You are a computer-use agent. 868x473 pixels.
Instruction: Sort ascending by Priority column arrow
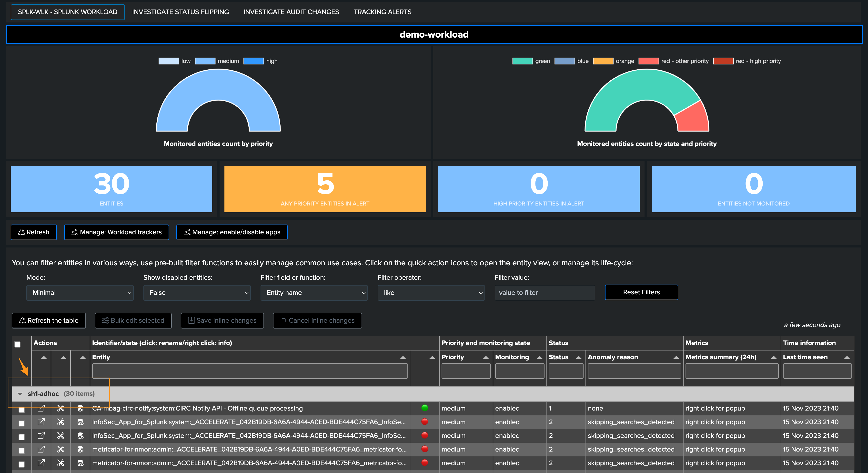click(485, 357)
